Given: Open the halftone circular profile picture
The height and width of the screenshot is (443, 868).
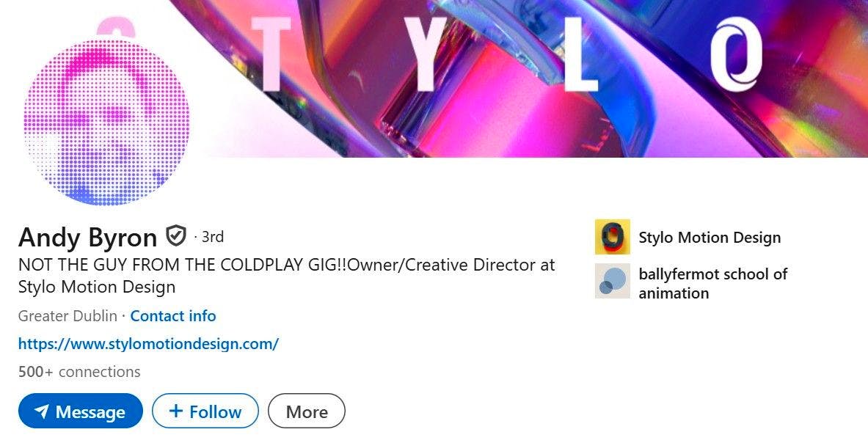Looking at the screenshot, I should point(106,119).
